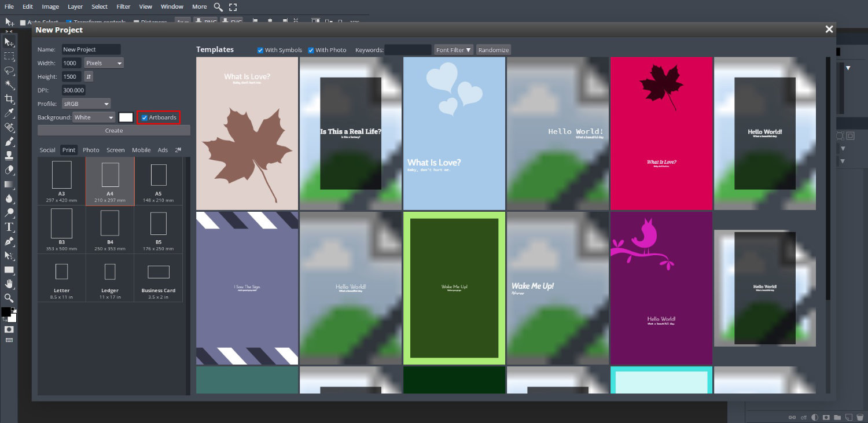The width and height of the screenshot is (868, 423).
Task: Click the link layers icon at bottom right
Action: [x=792, y=417]
